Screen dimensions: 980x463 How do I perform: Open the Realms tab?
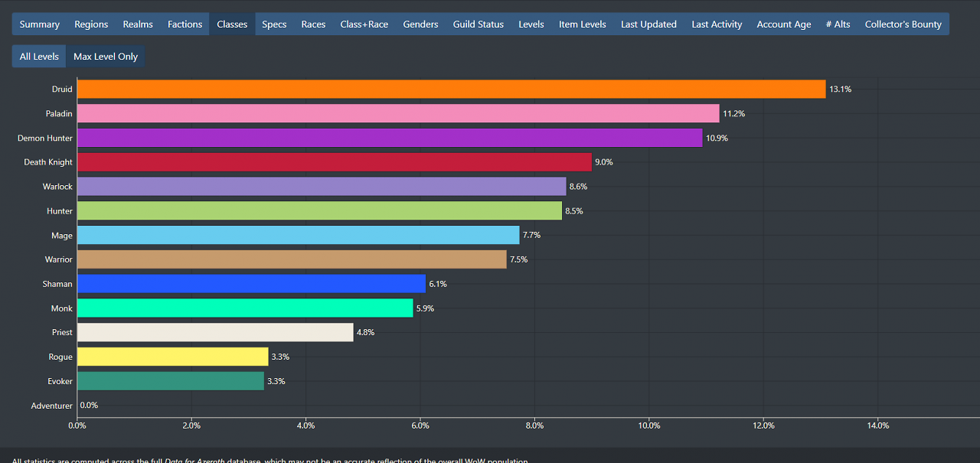click(x=138, y=24)
